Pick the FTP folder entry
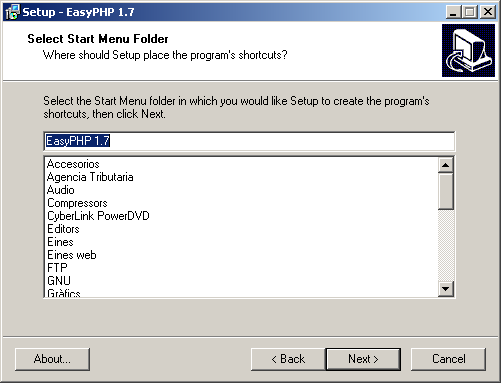 pyautogui.click(x=57, y=268)
